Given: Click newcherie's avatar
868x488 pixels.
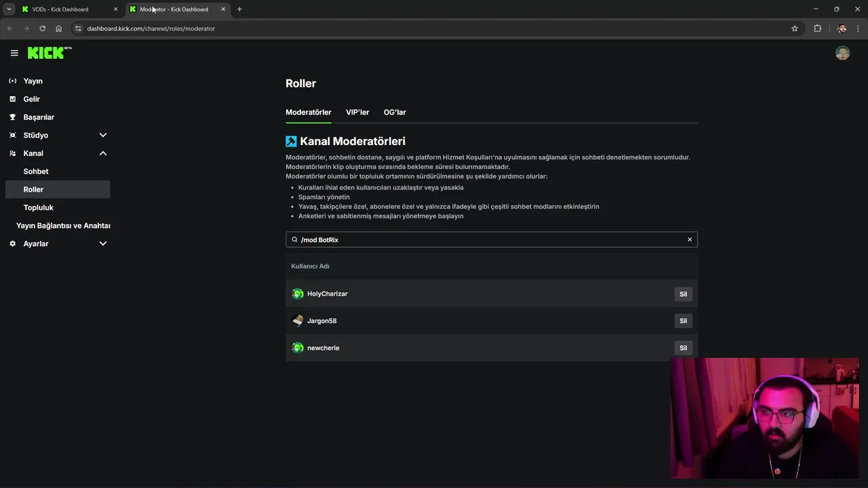Looking at the screenshot, I should 297,348.
